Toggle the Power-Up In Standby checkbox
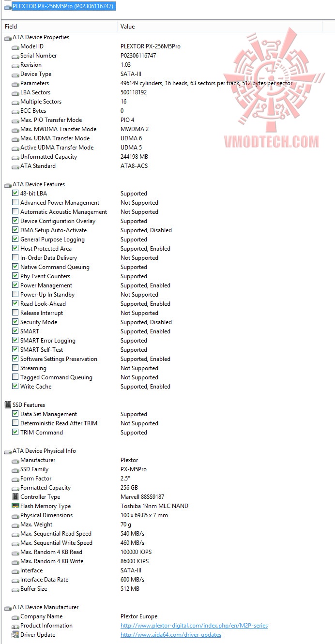This screenshot has height=644, width=335. 15,295
